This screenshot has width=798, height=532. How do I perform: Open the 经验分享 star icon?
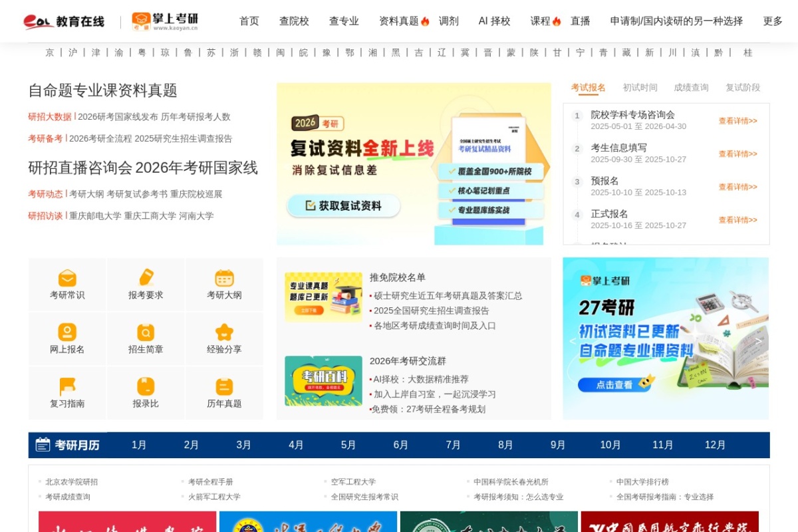pos(224,332)
